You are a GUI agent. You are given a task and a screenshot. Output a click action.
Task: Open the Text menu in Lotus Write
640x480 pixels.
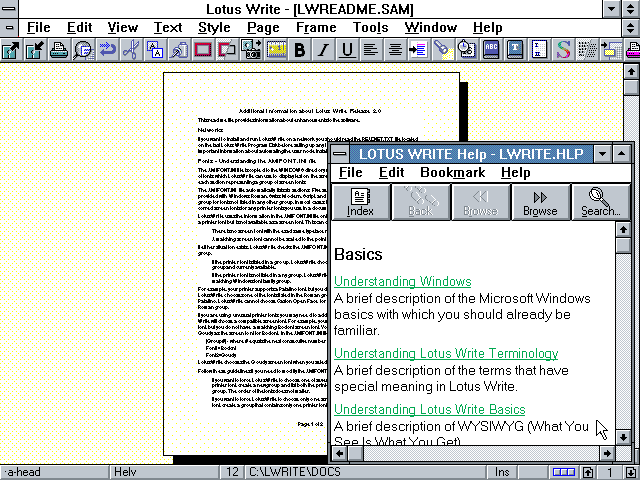pyautogui.click(x=168, y=28)
